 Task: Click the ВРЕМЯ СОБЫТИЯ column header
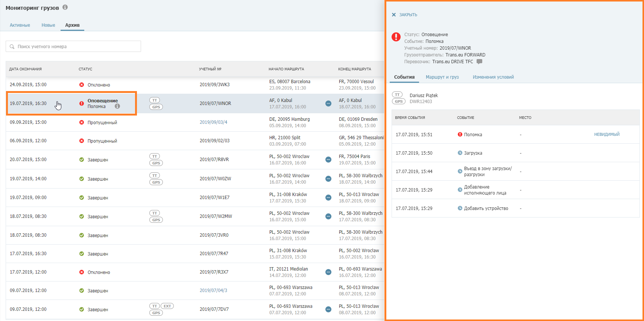(410, 118)
